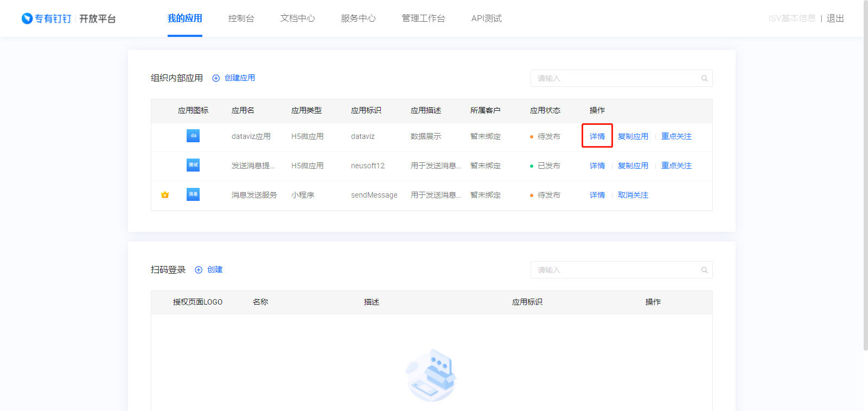Image resolution: width=868 pixels, height=411 pixels.
Task: Click the 消息发送服务 app icon
Action: (193, 194)
